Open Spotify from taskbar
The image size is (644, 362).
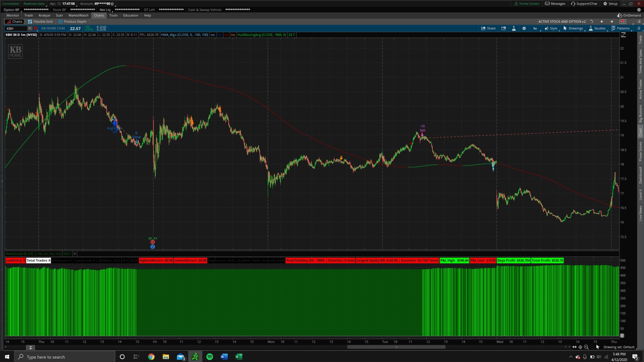(209, 357)
